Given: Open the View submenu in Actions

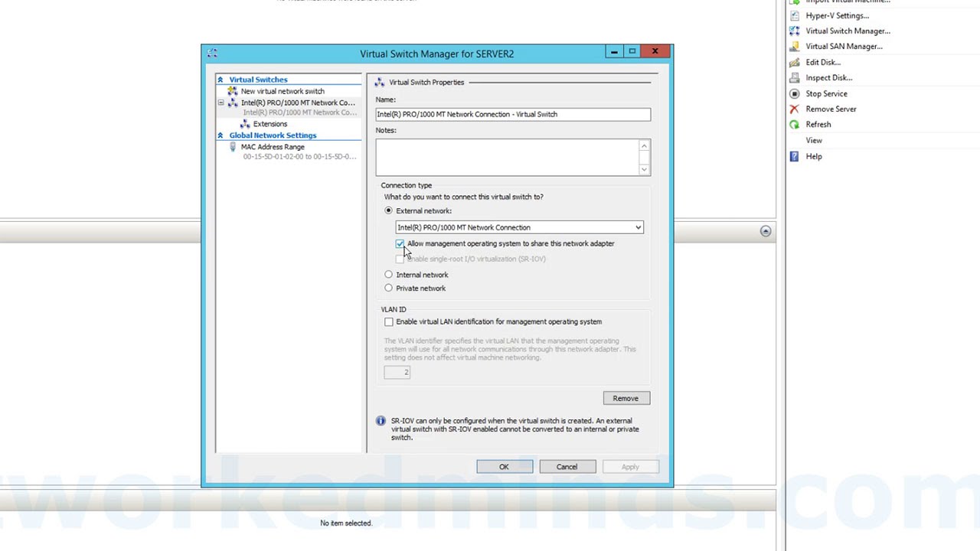Looking at the screenshot, I should pos(814,140).
